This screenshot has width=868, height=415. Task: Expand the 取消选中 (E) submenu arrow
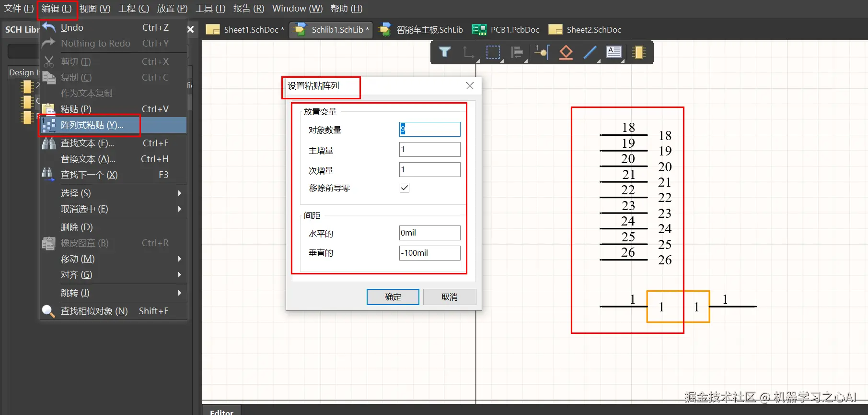click(180, 209)
